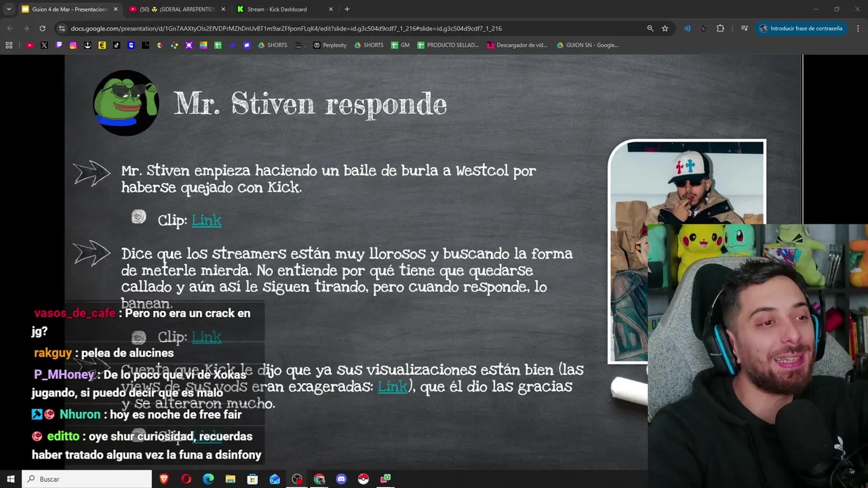The width and height of the screenshot is (868, 488).
Task: Click chat username P_MHoney
Action: [64, 375]
